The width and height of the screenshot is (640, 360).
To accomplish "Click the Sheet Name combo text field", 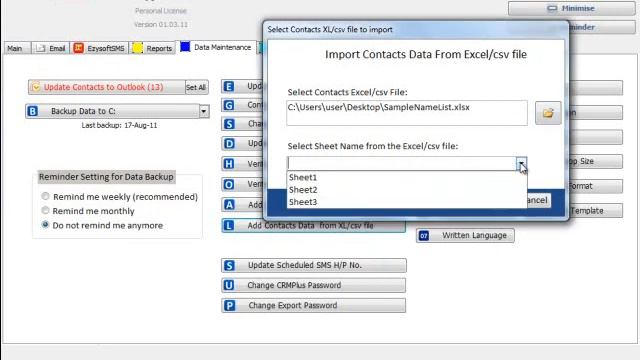I will (x=402, y=163).
